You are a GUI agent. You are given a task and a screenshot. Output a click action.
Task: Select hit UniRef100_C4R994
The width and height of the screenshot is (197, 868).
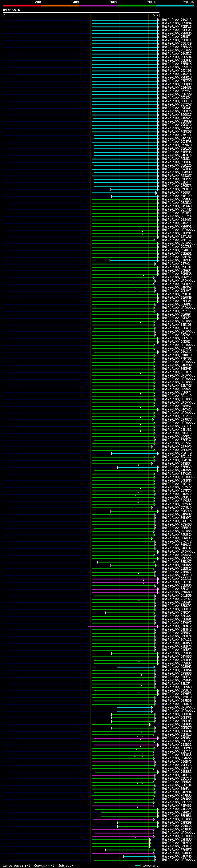tap(177, 792)
